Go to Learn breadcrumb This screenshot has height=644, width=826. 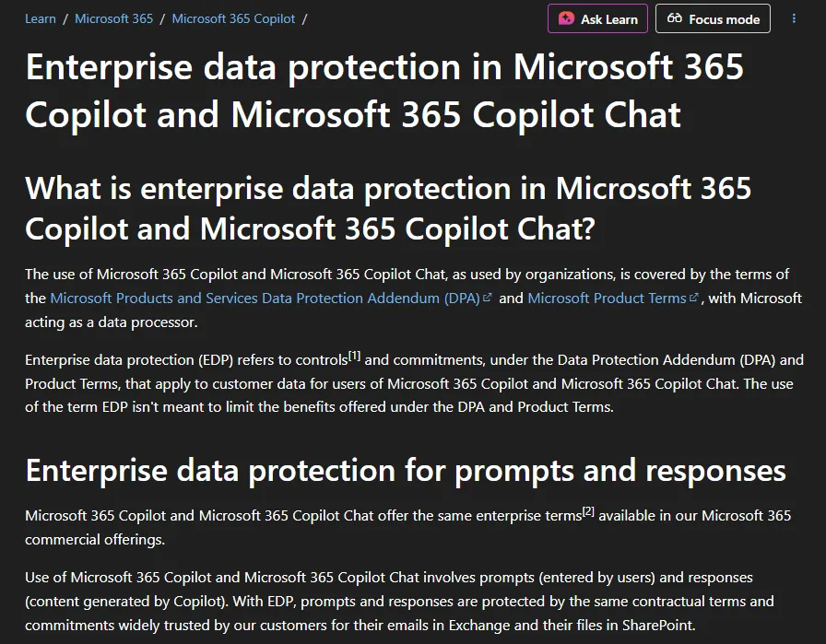point(41,19)
